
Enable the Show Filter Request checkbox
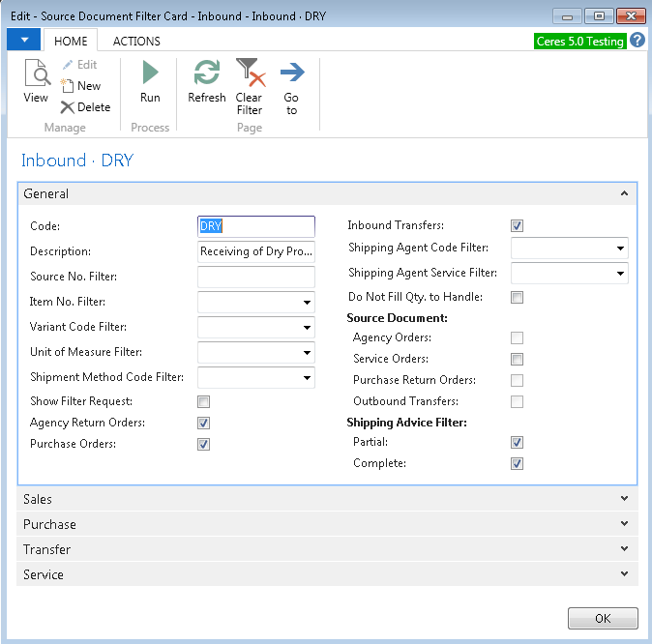point(204,401)
